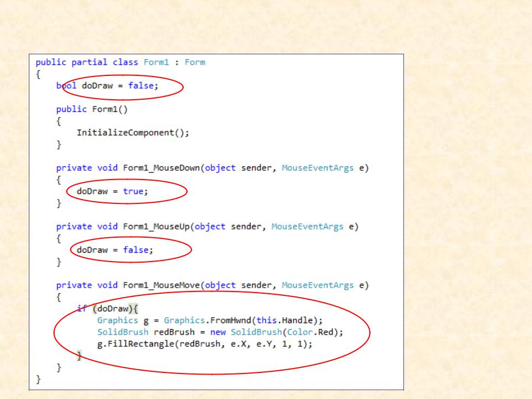Click 'MouseEventArgs' in the MouseUp signature
532x399 pixels.
coord(308,227)
